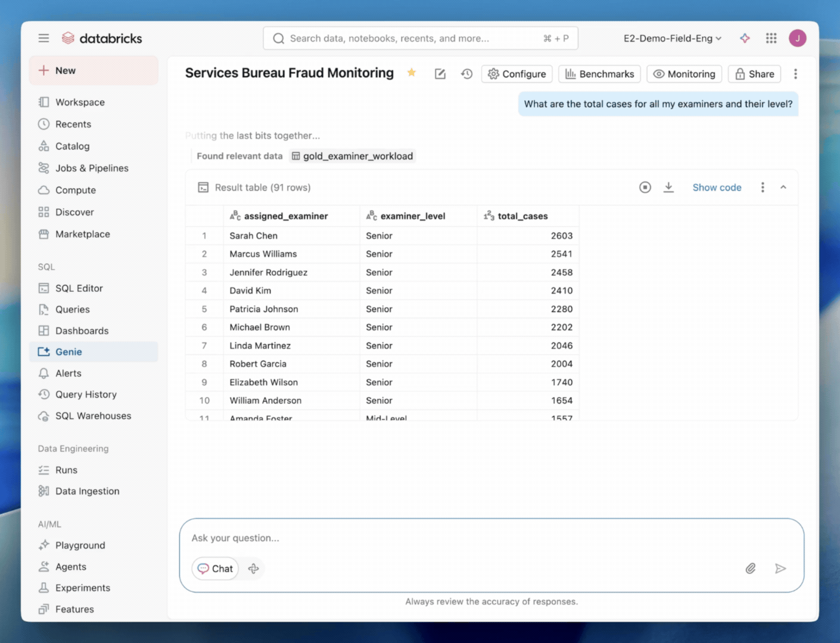Rename the space using the pencil icon
Viewport: 840px width, 643px height.
(x=440, y=73)
